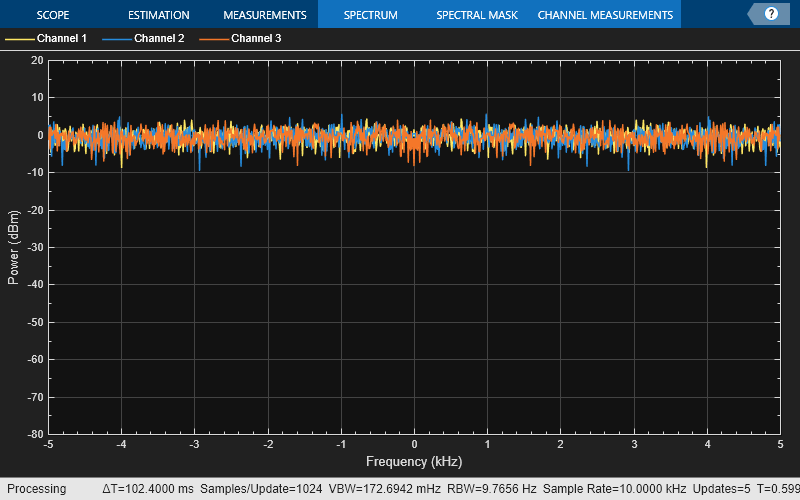Switch to Channel Measurements tab
Image resolution: width=800 pixels, height=500 pixels.
pyautogui.click(x=605, y=15)
